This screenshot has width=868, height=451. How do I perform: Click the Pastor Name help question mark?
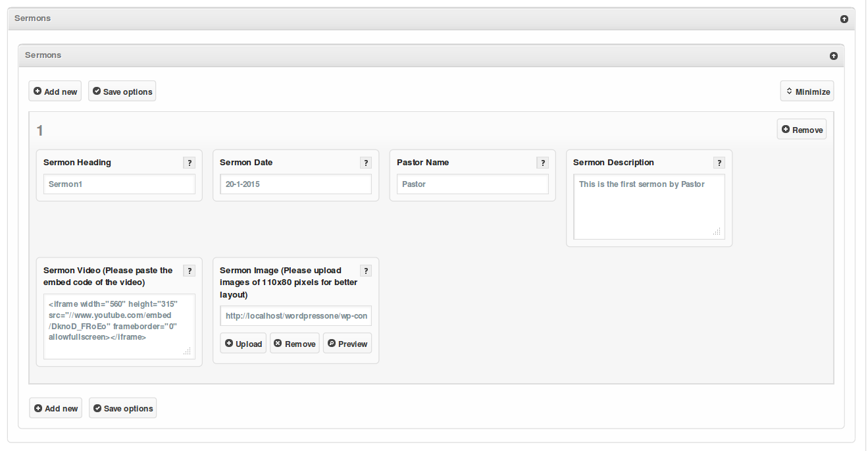point(542,163)
